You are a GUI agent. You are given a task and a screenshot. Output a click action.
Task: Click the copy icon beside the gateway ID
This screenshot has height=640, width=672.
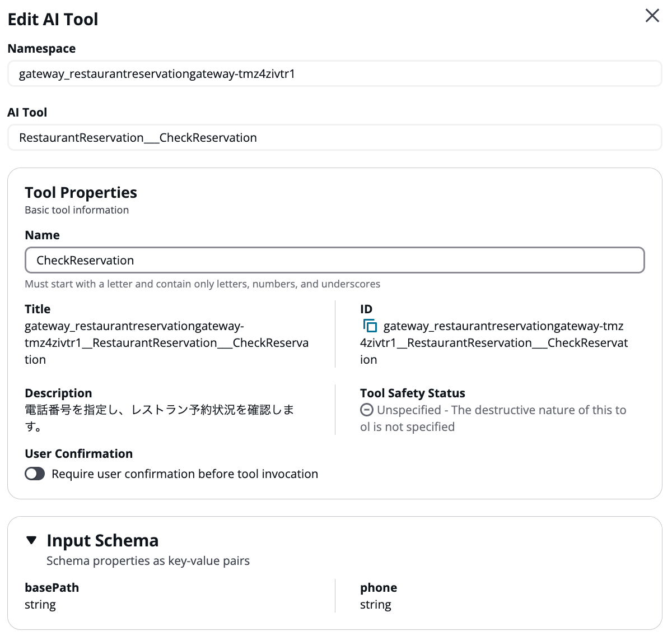pos(370,326)
